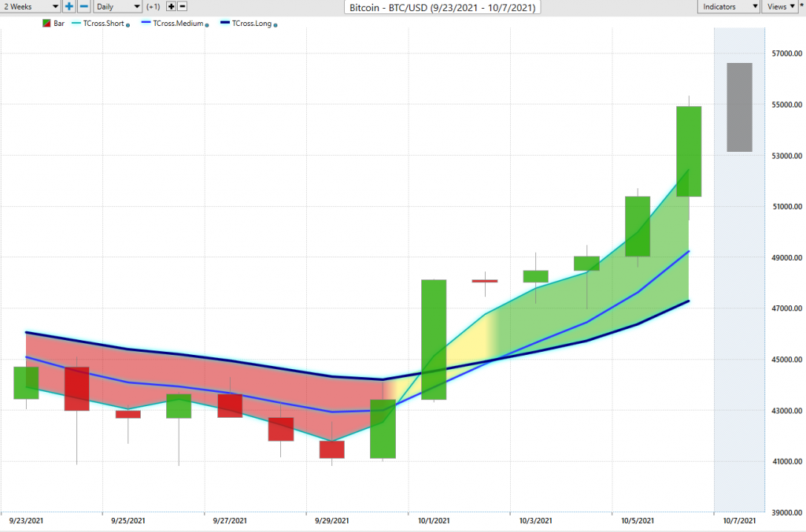Click the Bar legend icon
This screenshot has width=806, height=532.
click(x=46, y=23)
